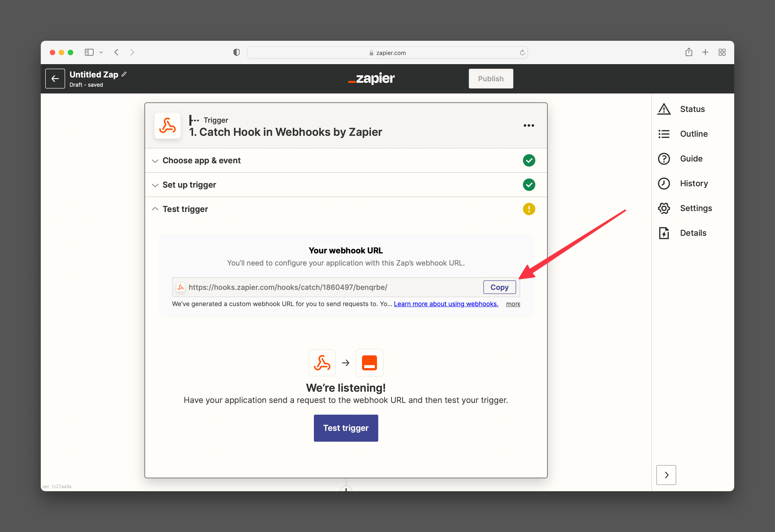
Task: Click the three-dot options menu icon
Action: click(529, 125)
